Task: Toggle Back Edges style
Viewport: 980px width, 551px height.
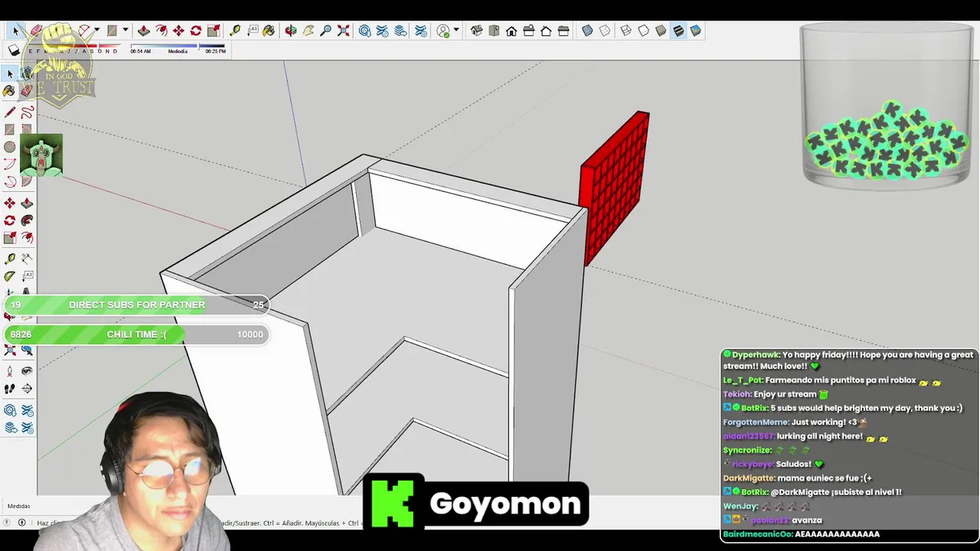Action: tap(605, 31)
